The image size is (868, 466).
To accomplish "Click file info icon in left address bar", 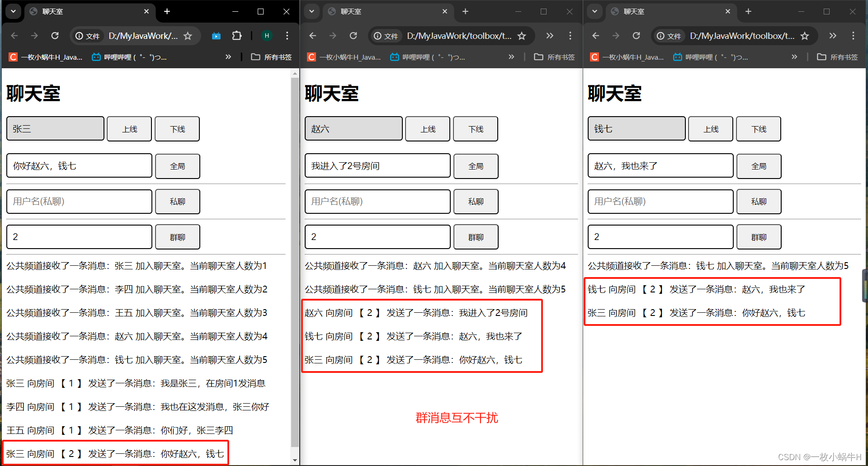I will pos(87,36).
